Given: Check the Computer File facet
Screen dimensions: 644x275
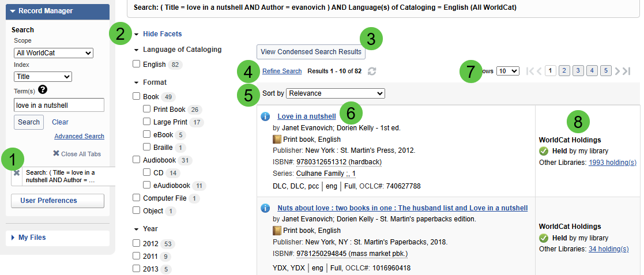Looking at the screenshot, I should click(x=137, y=198).
